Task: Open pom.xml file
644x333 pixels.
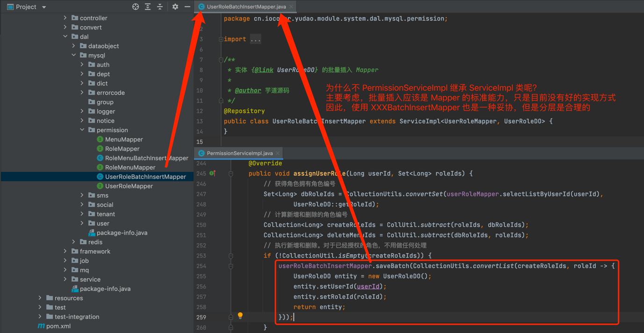Action: [x=58, y=326]
